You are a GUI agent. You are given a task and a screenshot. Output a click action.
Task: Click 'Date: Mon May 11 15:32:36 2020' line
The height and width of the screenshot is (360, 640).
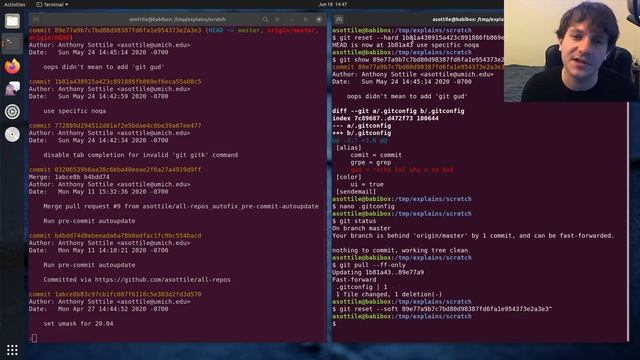[x=98, y=192]
